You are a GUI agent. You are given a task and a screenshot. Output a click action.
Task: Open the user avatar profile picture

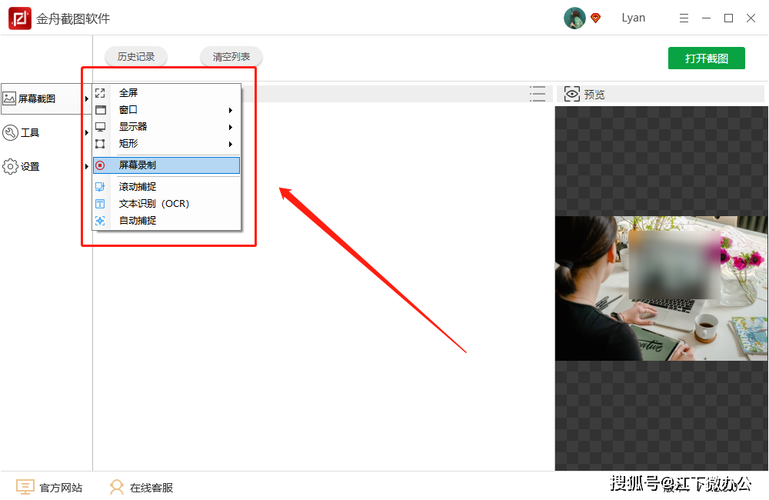coord(574,18)
